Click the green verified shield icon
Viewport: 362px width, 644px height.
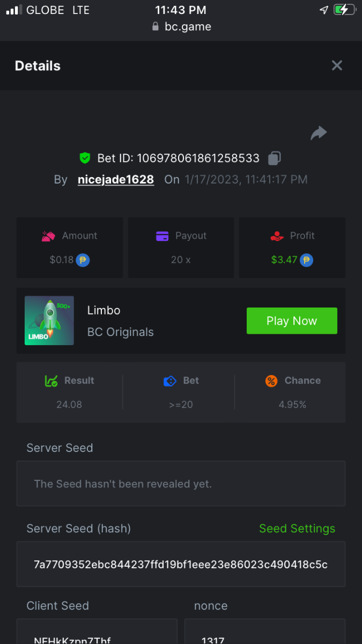(x=85, y=158)
